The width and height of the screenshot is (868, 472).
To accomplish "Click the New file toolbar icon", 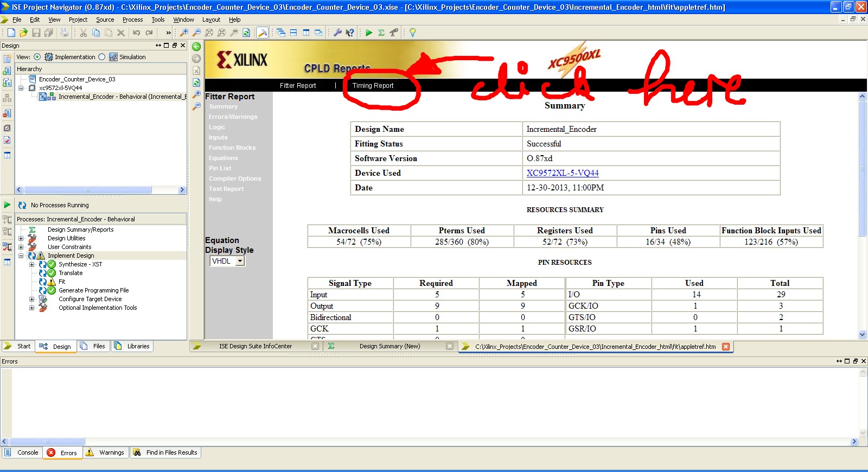I will pos(11,33).
